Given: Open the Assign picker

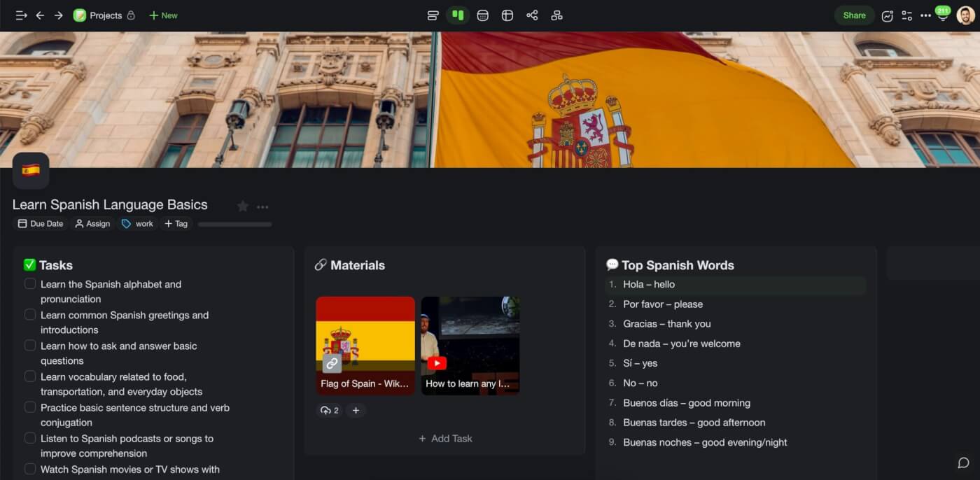Looking at the screenshot, I should pos(92,223).
